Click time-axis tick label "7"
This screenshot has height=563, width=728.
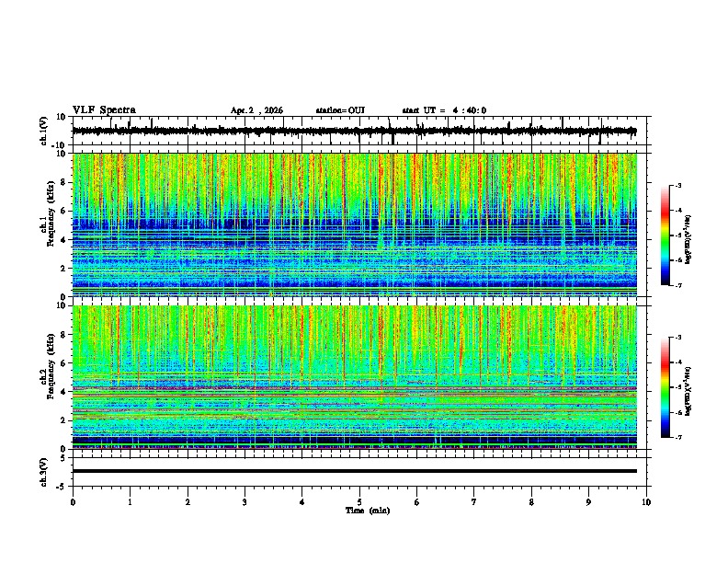(474, 502)
